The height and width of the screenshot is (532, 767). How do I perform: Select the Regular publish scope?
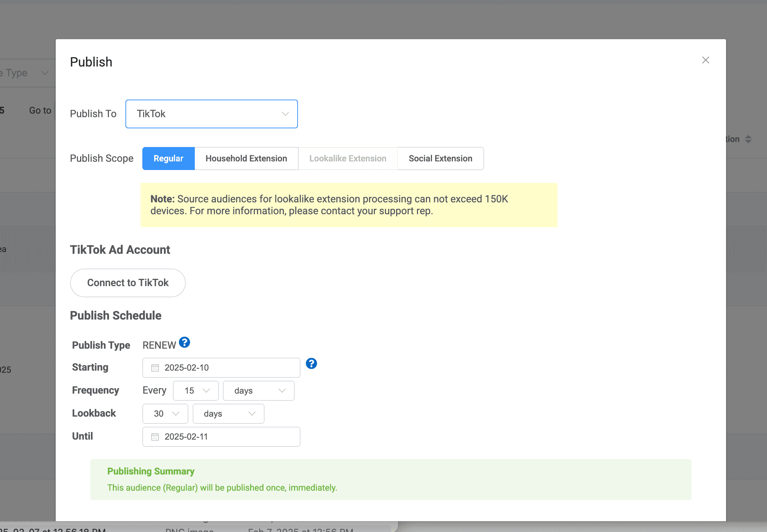point(168,159)
